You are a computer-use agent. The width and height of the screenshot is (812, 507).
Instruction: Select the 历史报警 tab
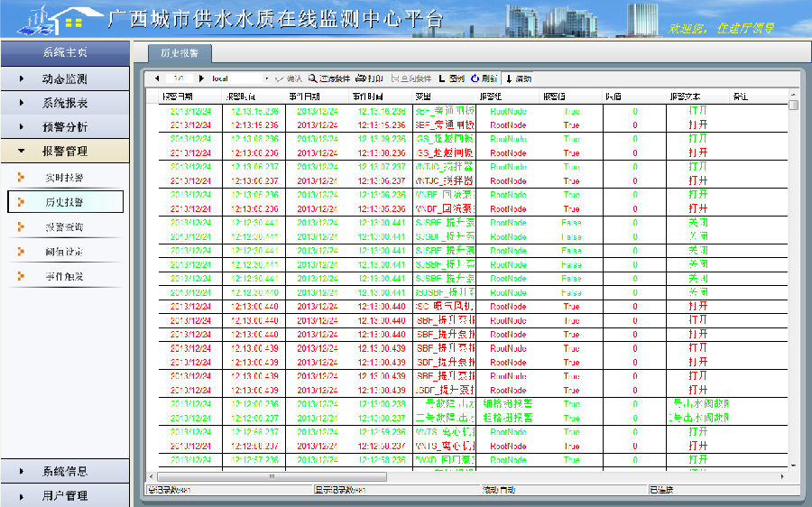(173, 53)
